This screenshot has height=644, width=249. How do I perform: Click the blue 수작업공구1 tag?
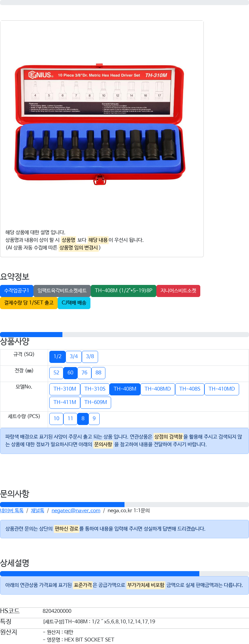pyautogui.click(x=17, y=291)
